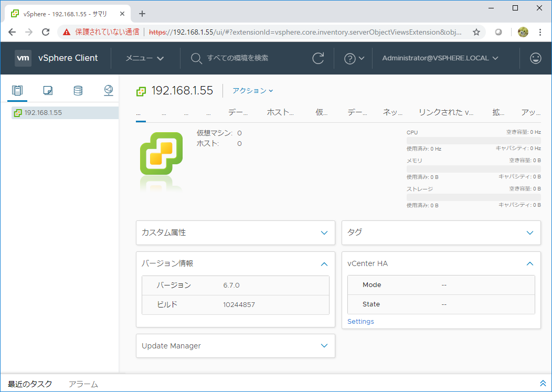Select 192.168.1.55 in the inventory tree

pos(65,113)
